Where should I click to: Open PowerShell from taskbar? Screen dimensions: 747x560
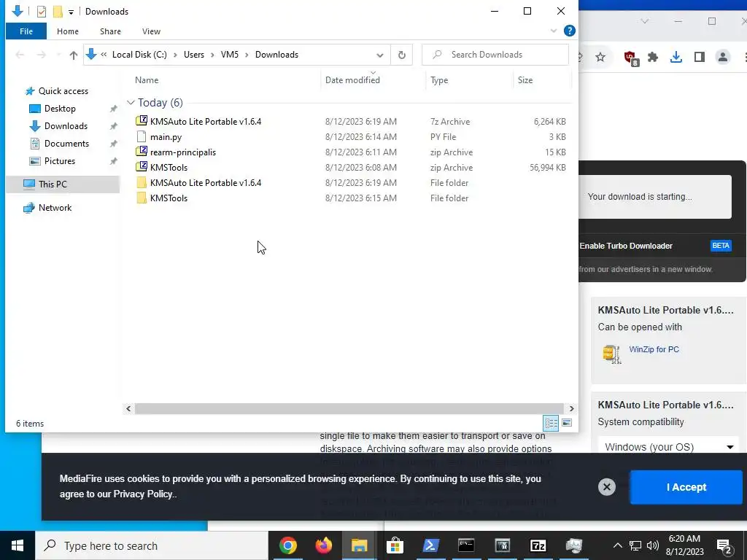[x=430, y=545]
